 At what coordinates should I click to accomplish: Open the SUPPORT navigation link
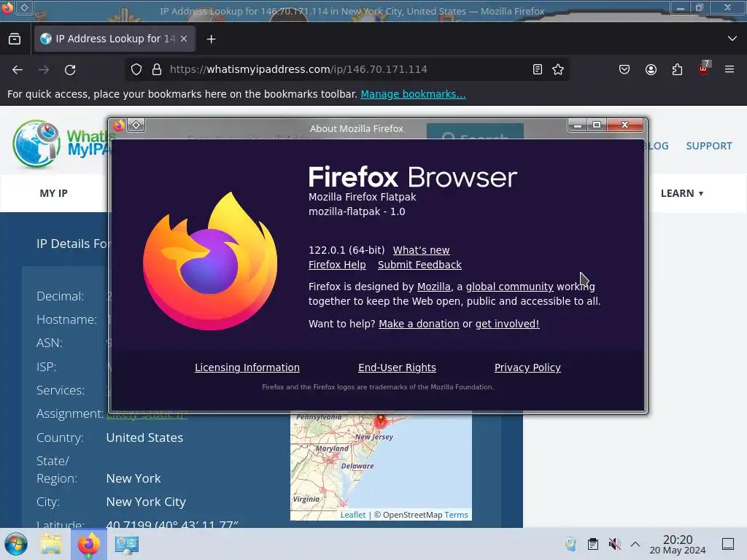[709, 146]
